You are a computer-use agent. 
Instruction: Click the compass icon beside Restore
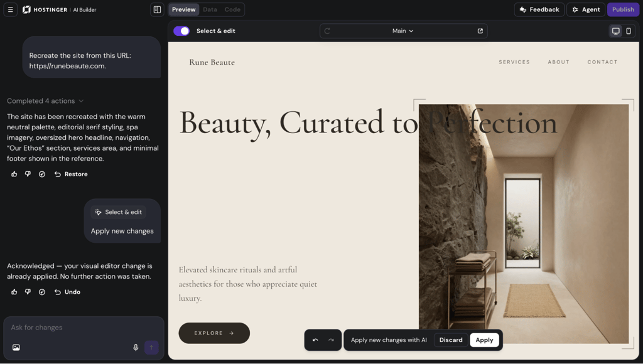(x=42, y=174)
